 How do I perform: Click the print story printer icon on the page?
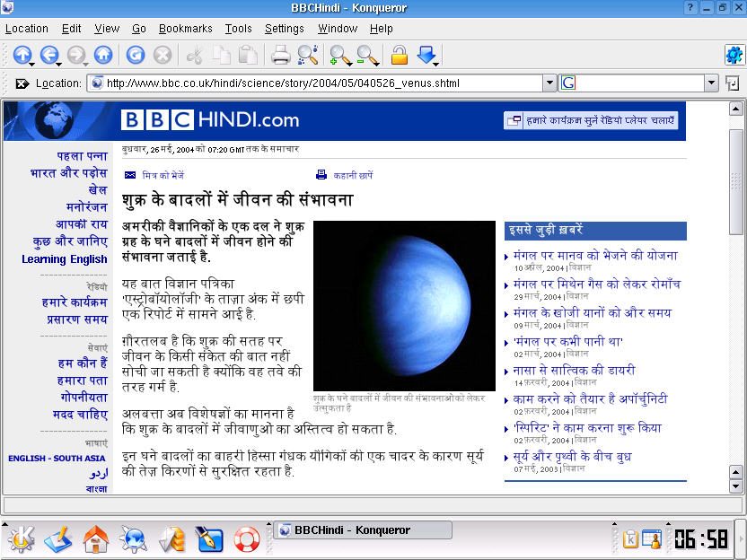pos(321,175)
